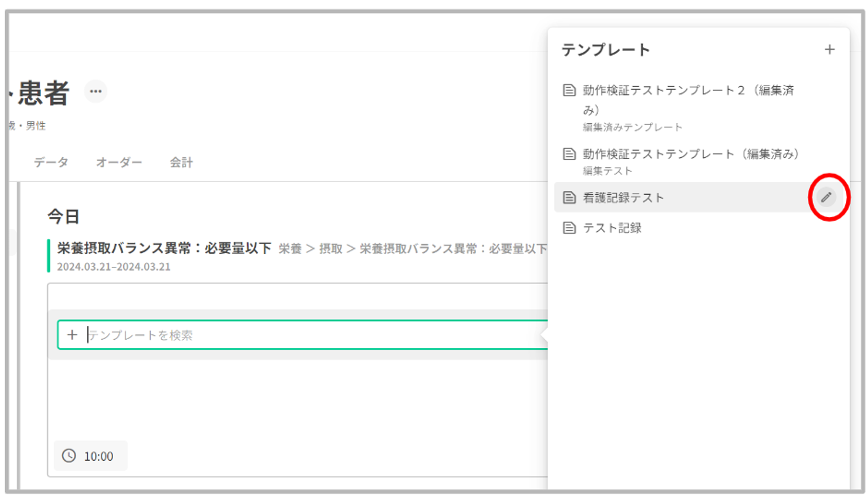The width and height of the screenshot is (868, 501).
Task: Click the plus icon in template search box
Action: 72,334
